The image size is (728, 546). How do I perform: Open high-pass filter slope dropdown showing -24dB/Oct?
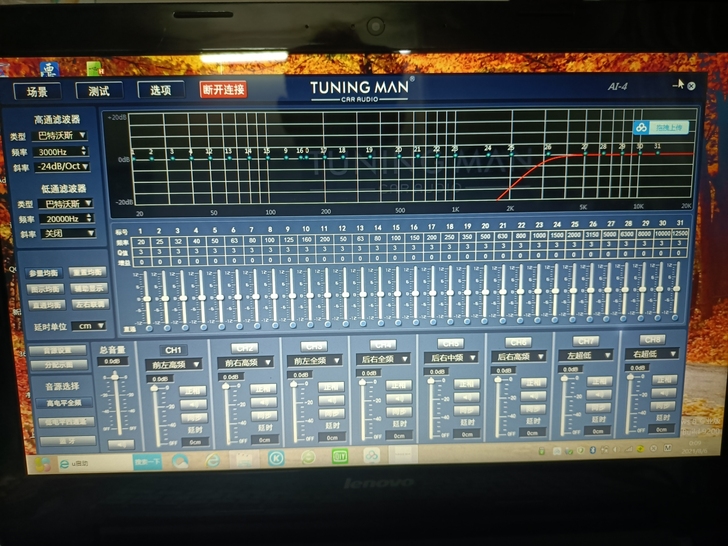coord(61,166)
